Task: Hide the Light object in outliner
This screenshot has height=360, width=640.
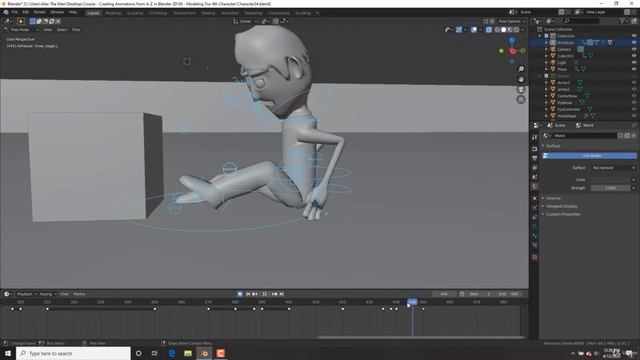Action: 634,62
